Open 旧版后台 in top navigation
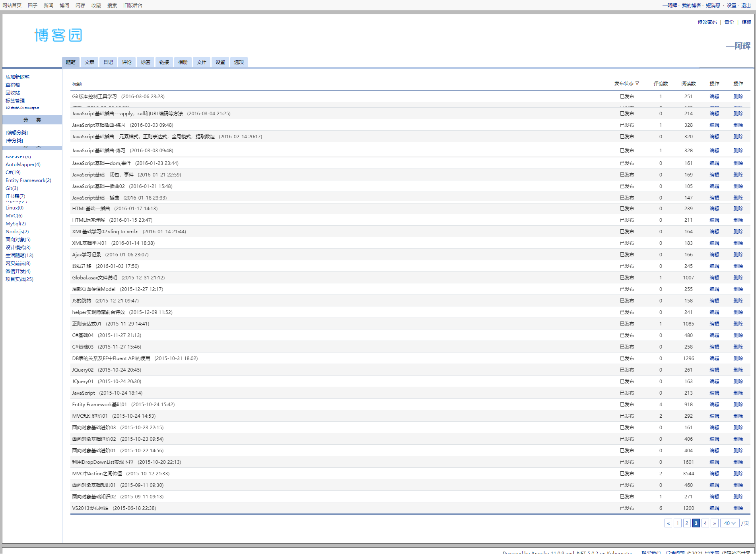Image resolution: width=756 pixels, height=554 pixels. (133, 5)
